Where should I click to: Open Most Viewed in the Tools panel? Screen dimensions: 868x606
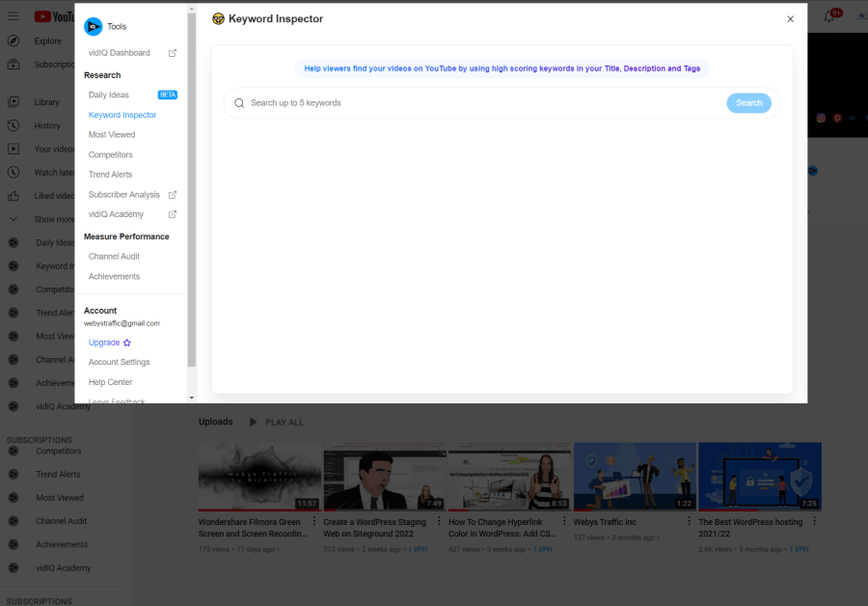[x=112, y=134]
